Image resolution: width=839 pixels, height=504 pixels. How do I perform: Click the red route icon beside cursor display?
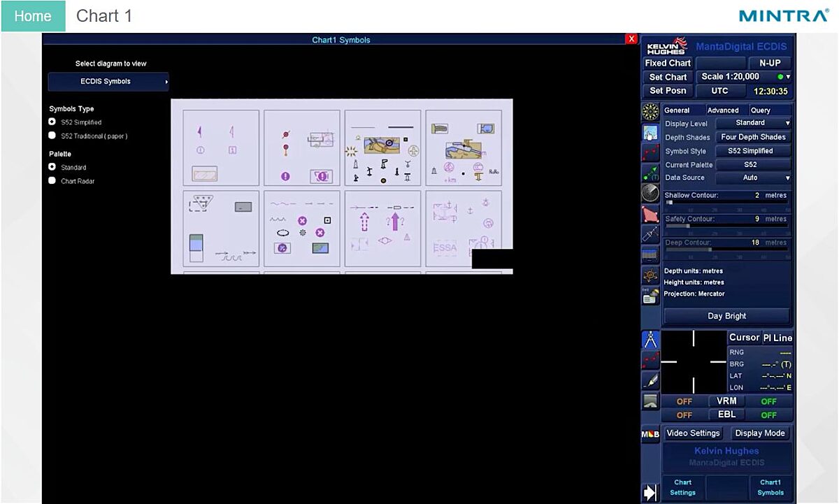click(x=651, y=360)
